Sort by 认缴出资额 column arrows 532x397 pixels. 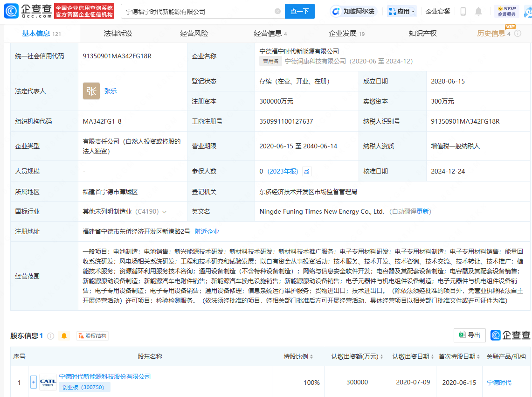pos(381,357)
